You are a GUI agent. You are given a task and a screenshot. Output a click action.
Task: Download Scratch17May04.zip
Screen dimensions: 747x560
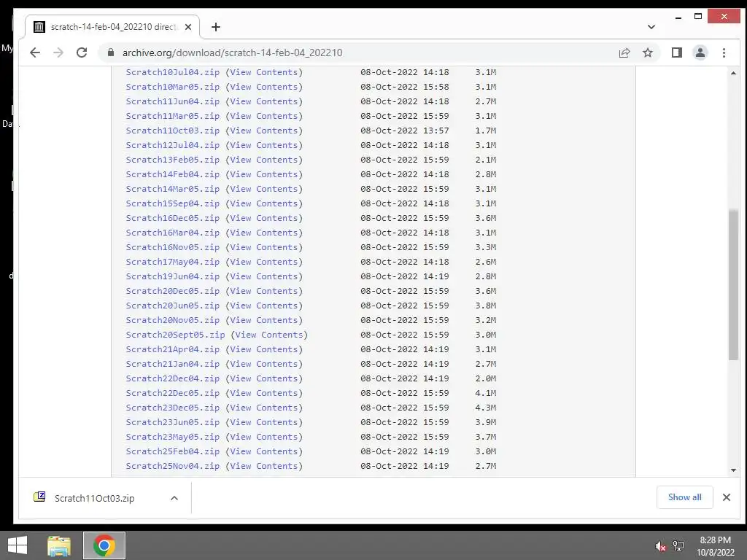(x=172, y=262)
